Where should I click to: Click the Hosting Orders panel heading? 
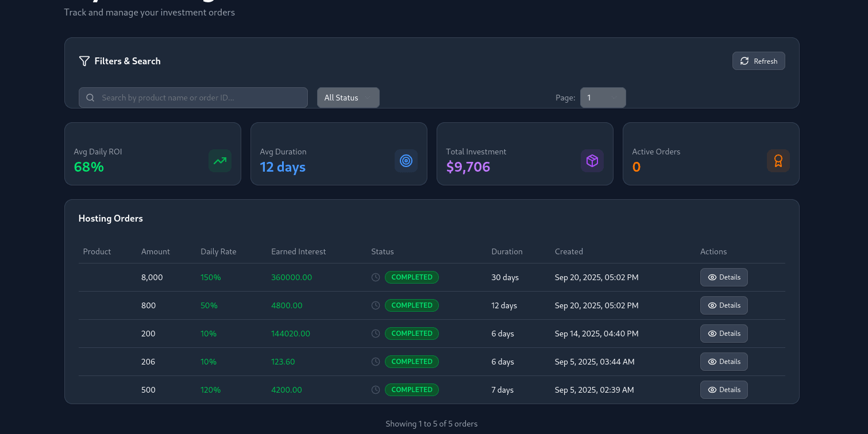110,218
